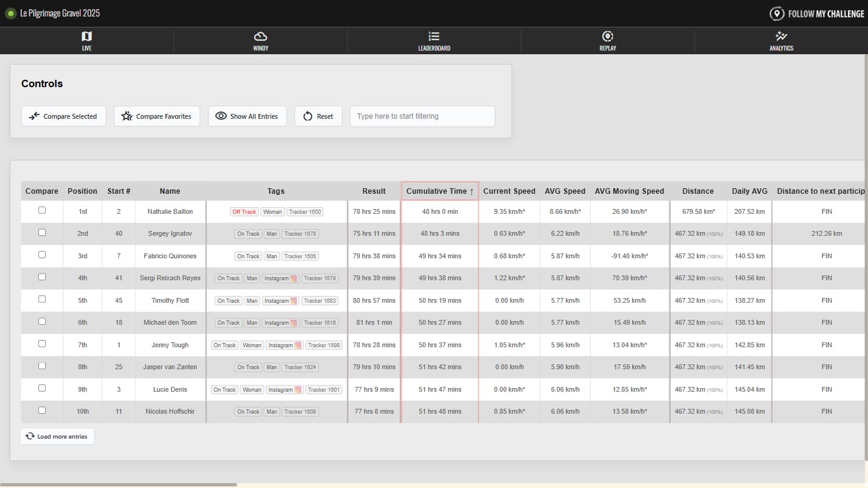Click the Reset button
This screenshot has width=868, height=488.
(318, 116)
